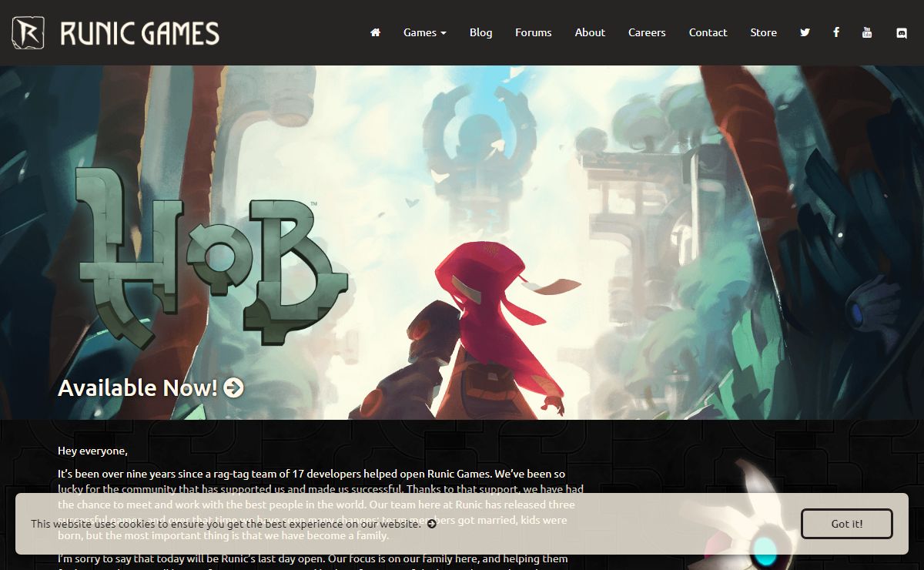Viewport: 924px width, 570px height.
Task: Click the RUNIC GAMES wordmark text
Action: point(139,33)
